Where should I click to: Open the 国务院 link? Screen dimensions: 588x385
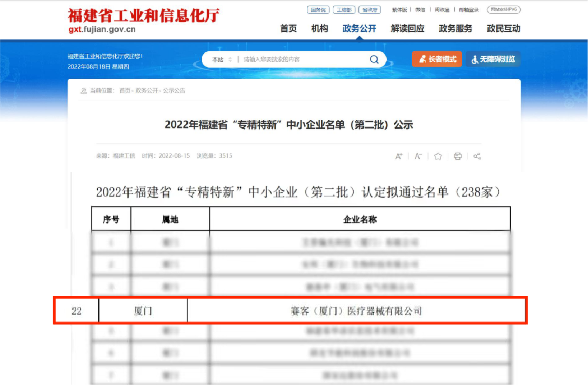pos(318,10)
